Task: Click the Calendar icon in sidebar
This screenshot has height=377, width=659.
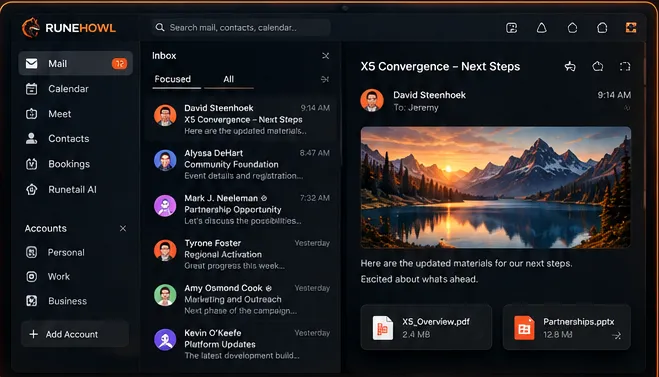Action: [32, 89]
